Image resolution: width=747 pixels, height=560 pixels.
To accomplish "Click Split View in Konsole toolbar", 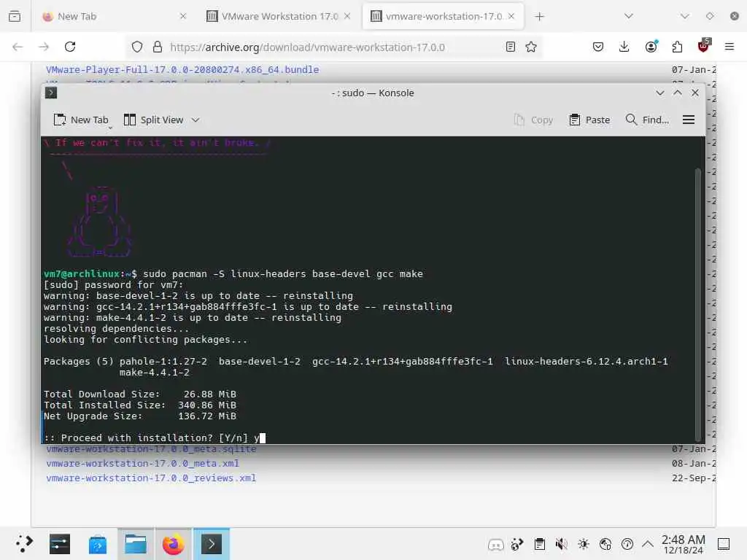I will click(153, 120).
